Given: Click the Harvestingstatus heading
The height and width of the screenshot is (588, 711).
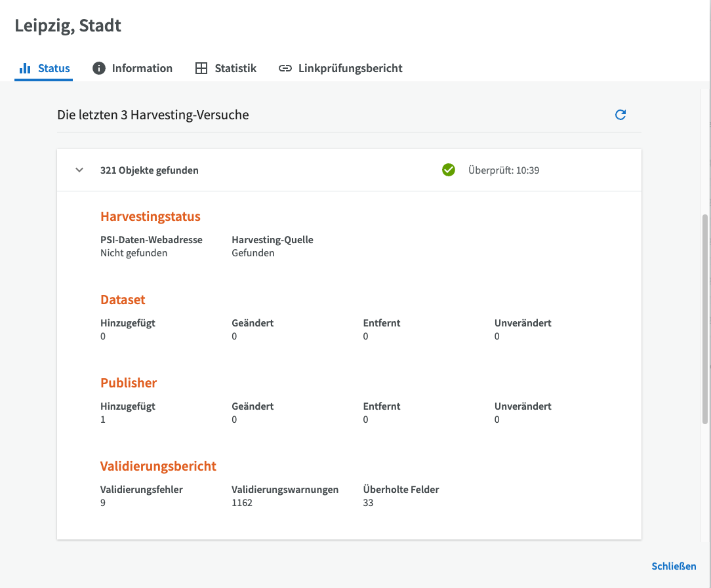Looking at the screenshot, I should pos(151,216).
